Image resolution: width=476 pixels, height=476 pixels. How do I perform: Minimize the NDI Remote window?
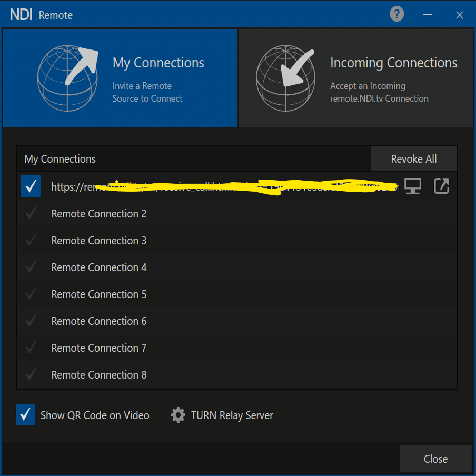pos(428,15)
